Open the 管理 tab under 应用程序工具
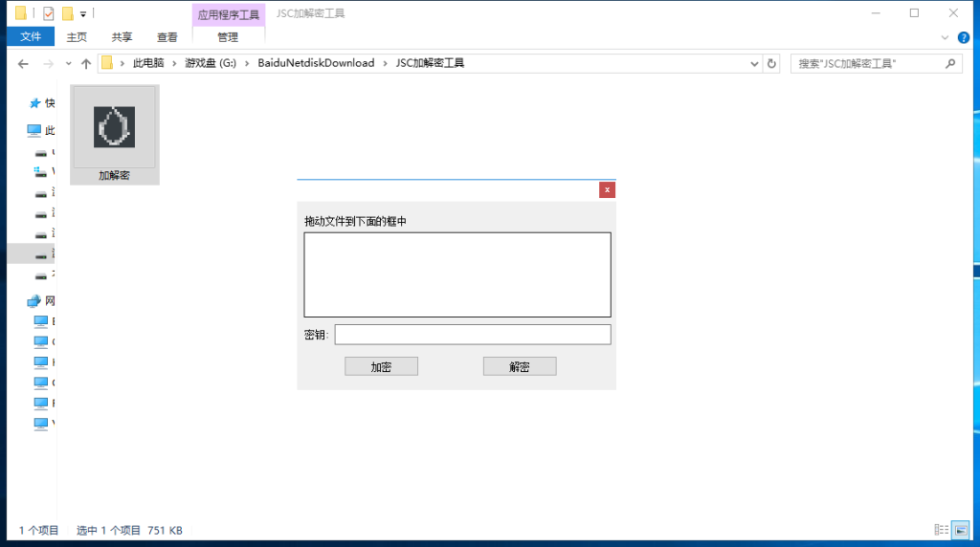Screen dimensions: 980x547 point(228,37)
